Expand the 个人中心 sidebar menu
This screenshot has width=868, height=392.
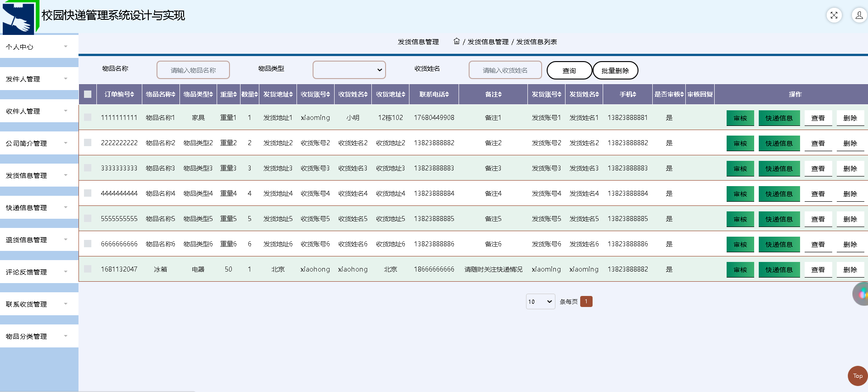[39, 46]
